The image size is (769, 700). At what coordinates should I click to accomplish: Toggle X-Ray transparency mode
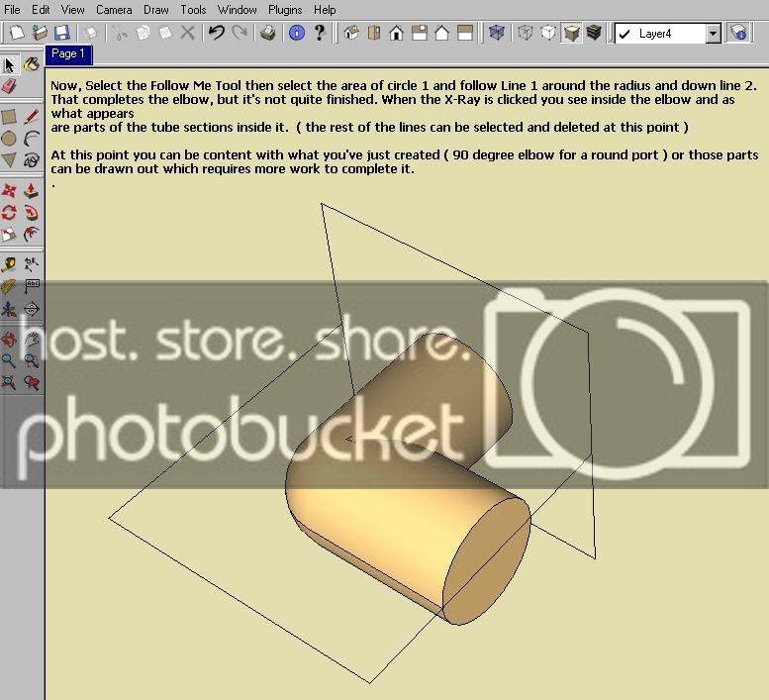[496, 33]
